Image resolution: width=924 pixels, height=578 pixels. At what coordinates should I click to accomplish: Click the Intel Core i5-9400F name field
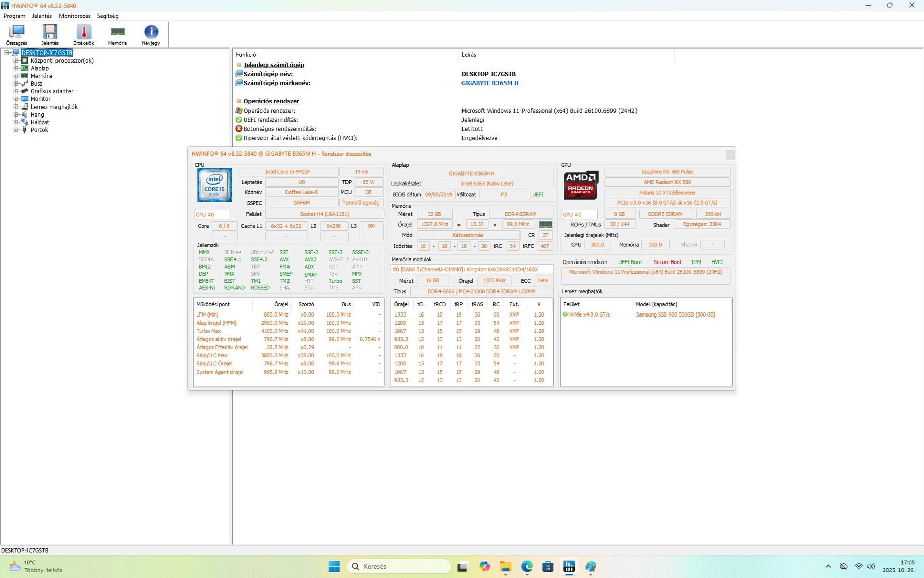point(287,172)
